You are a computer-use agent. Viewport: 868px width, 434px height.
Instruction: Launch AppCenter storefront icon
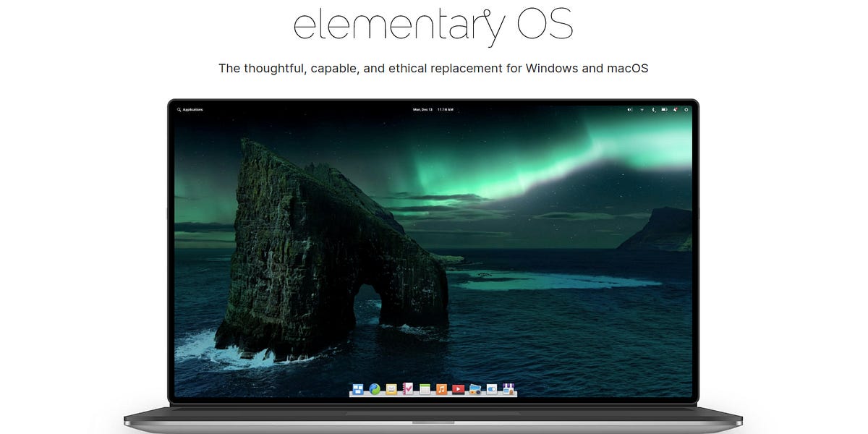(509, 389)
